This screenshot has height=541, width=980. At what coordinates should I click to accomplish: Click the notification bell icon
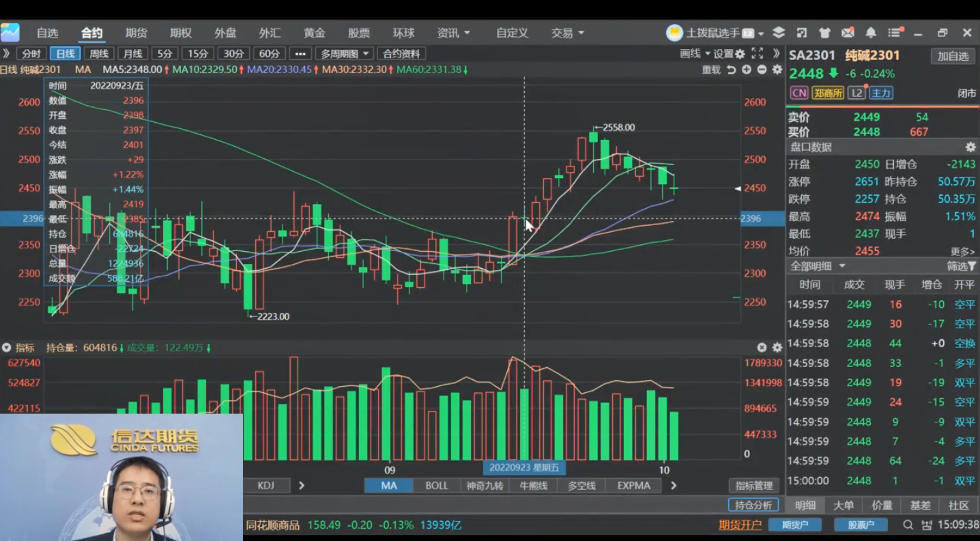(871, 33)
